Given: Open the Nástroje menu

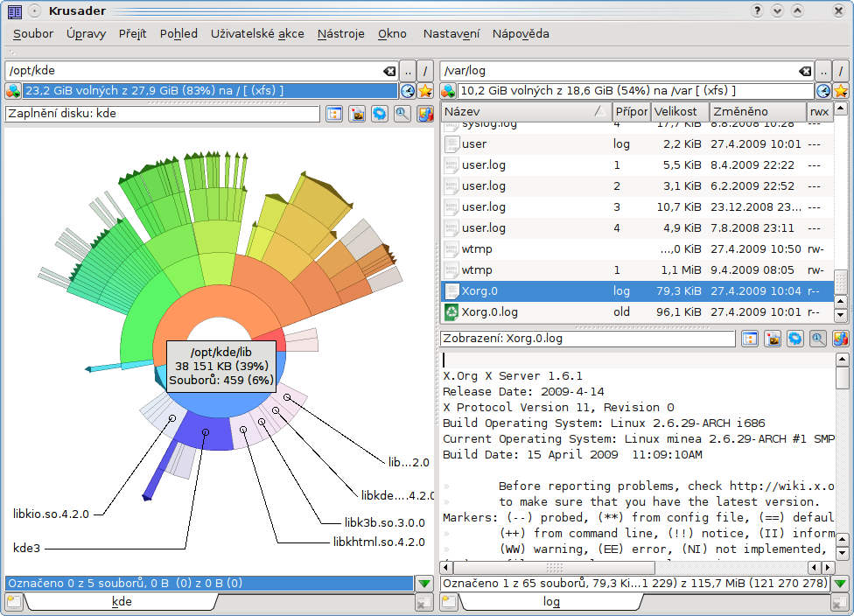Looking at the screenshot, I should [340, 33].
